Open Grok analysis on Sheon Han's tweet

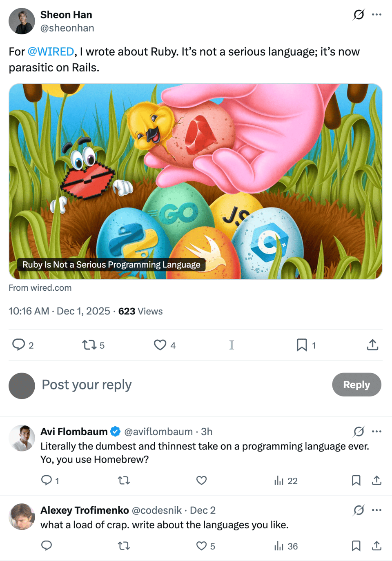(x=358, y=15)
